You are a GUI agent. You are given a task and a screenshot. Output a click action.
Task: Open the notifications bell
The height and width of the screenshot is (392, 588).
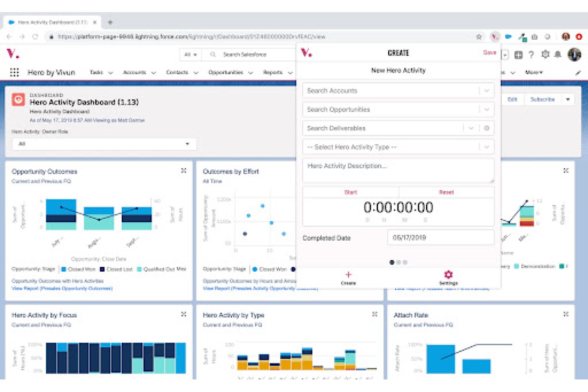tap(558, 54)
